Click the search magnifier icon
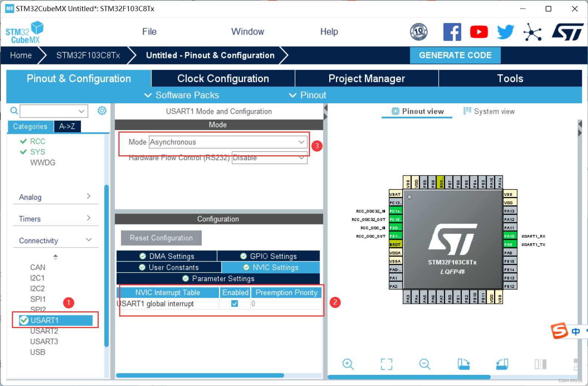The image size is (588, 386). click(14, 111)
